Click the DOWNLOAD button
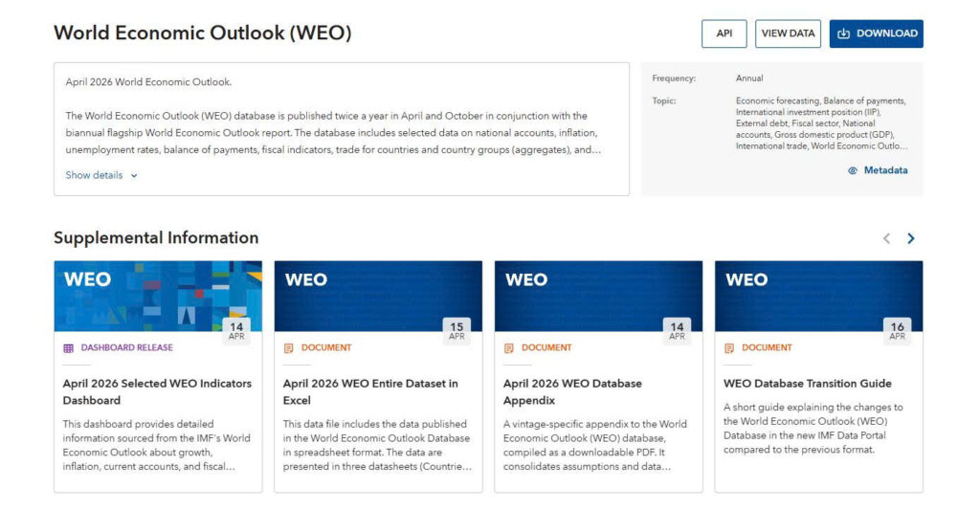Screen dimensions: 980x510 coord(877,33)
